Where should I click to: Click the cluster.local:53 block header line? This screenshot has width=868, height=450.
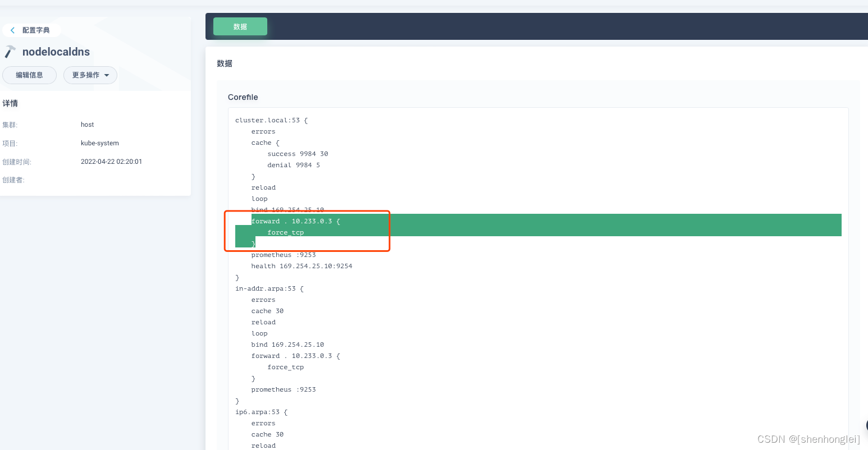pos(271,120)
